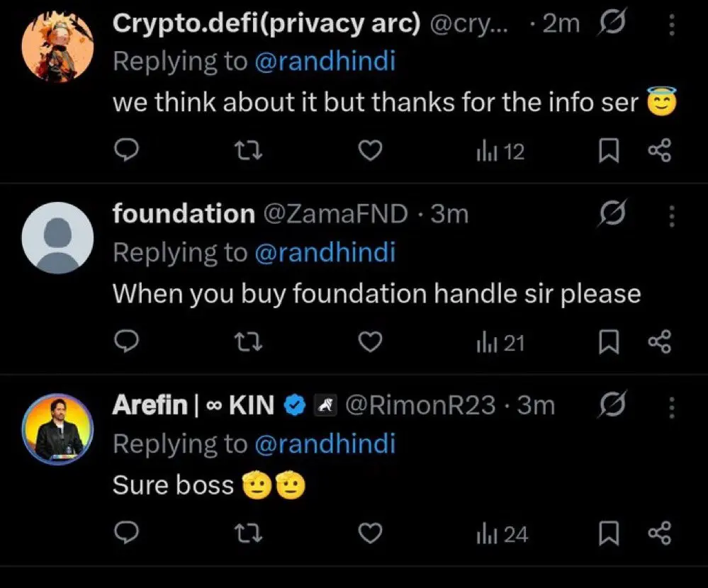
Task: View analytics showing 24 views
Action: 502,535
